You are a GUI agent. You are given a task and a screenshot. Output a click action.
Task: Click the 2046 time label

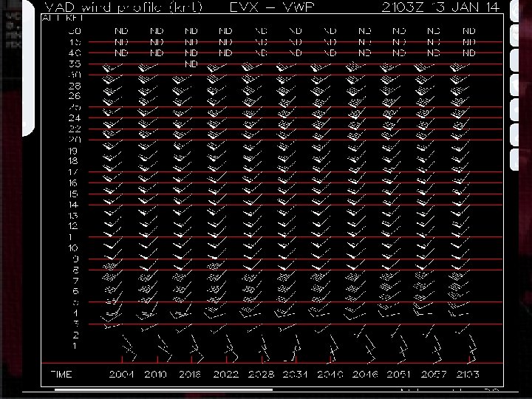(x=365, y=374)
